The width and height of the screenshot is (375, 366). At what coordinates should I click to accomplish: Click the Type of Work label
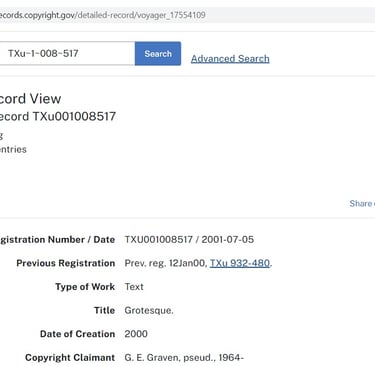click(85, 287)
